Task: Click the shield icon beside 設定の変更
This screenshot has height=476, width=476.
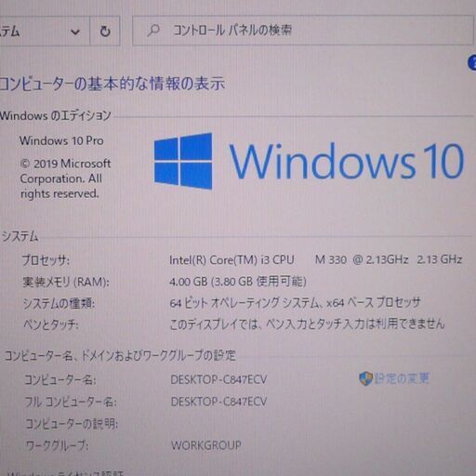Action: click(x=365, y=378)
